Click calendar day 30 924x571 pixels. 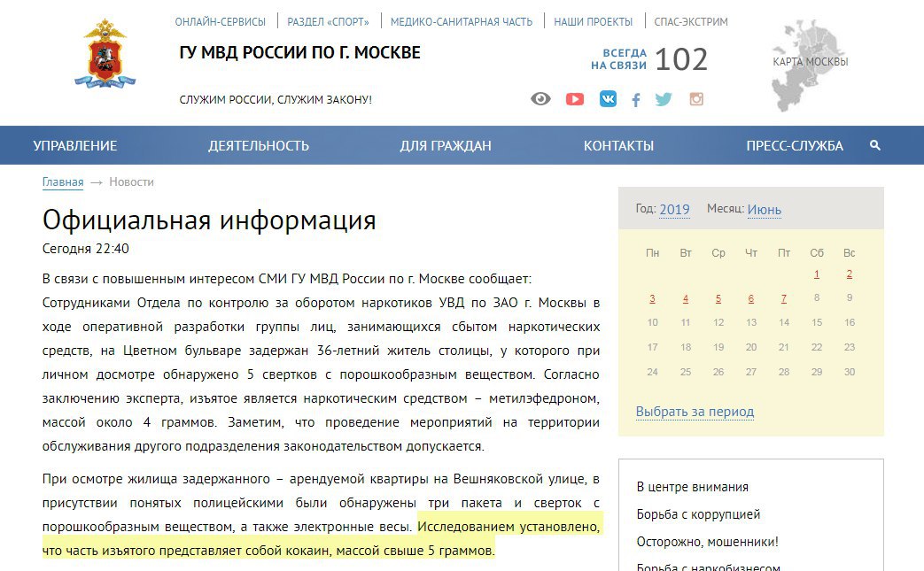[x=850, y=372]
